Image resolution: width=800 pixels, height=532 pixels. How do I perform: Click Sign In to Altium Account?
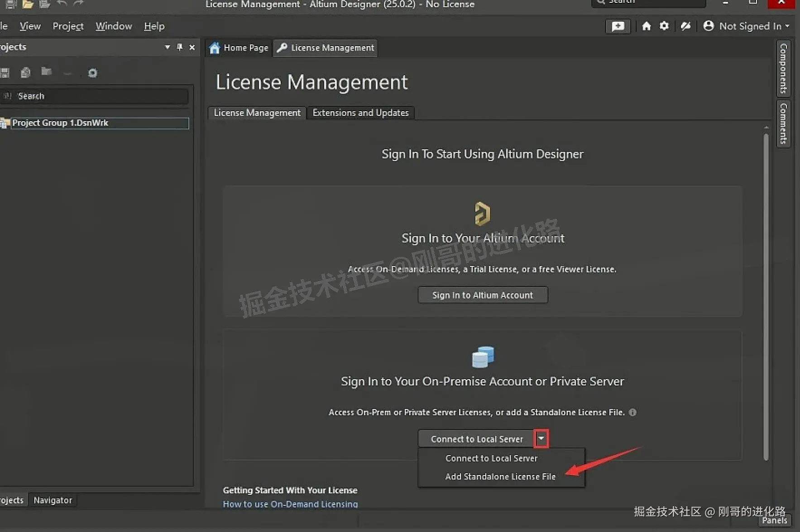tap(482, 294)
